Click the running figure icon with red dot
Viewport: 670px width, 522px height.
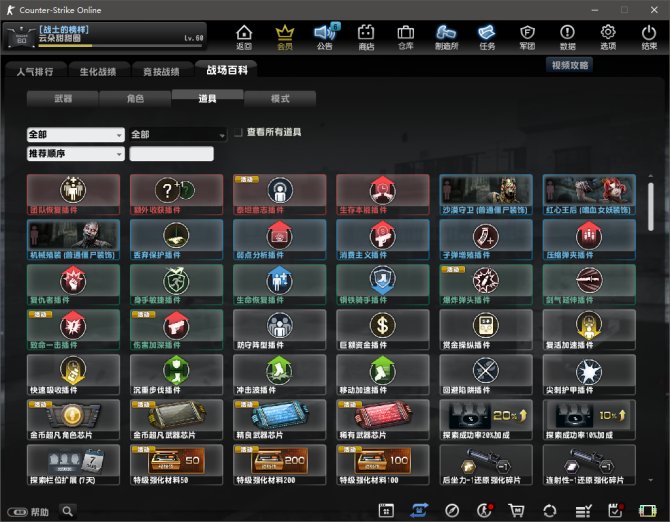coord(484,510)
